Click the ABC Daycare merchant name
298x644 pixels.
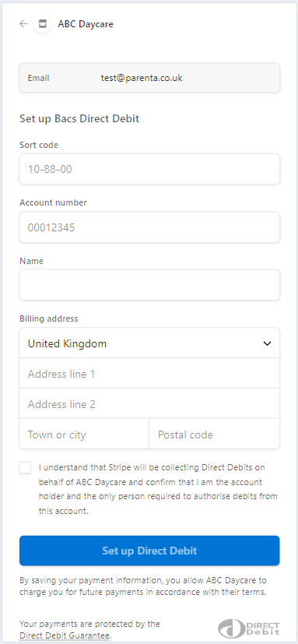tap(86, 24)
